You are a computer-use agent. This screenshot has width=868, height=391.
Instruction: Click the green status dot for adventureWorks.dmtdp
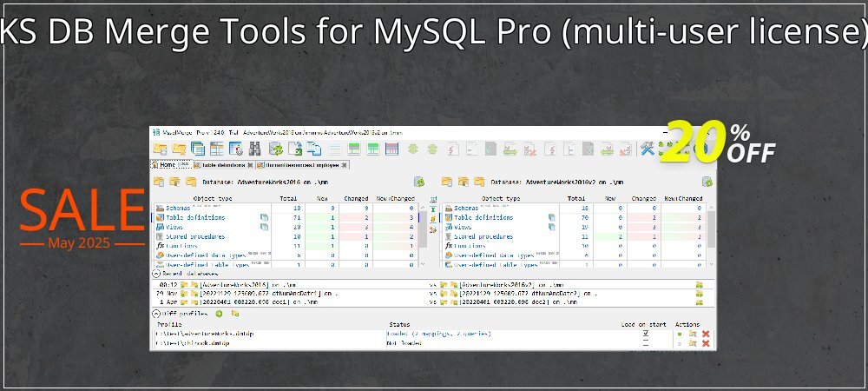[680, 334]
